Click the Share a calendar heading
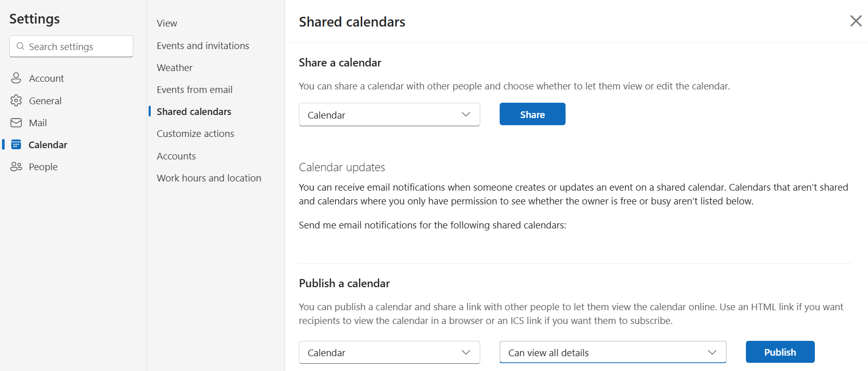This screenshot has height=371, width=868. coord(340,62)
